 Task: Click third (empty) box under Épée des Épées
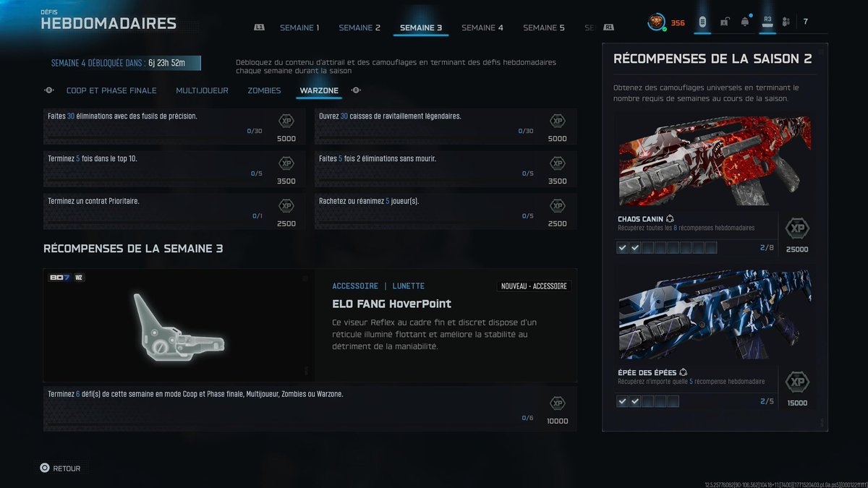tap(648, 401)
